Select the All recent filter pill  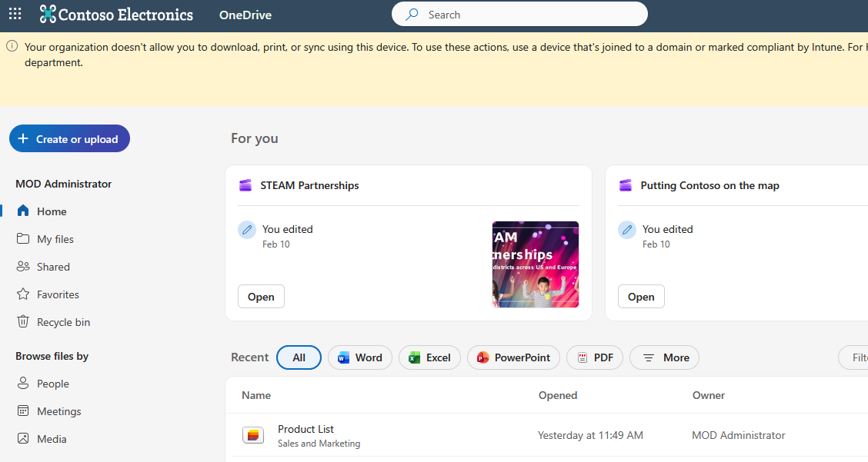click(x=299, y=357)
